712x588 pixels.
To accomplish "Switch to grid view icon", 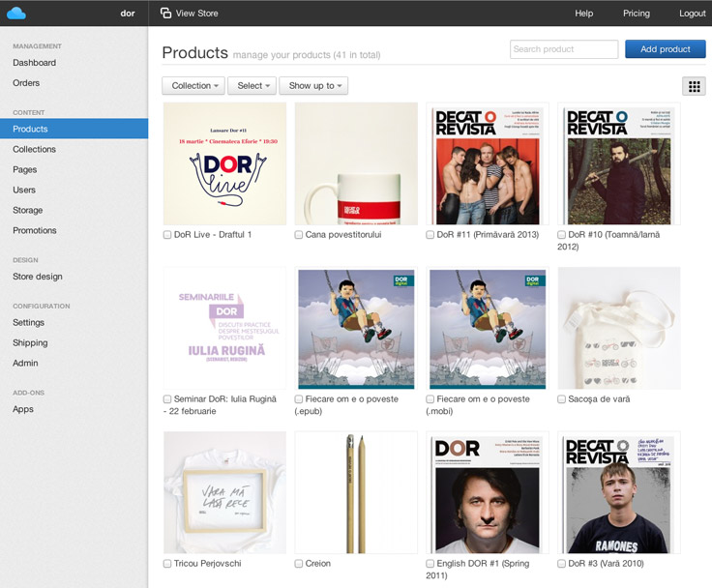I will coord(694,86).
